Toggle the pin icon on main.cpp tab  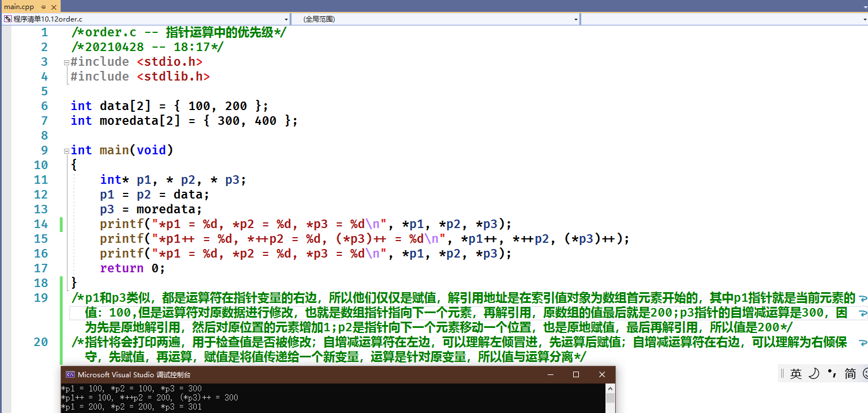coord(43,7)
